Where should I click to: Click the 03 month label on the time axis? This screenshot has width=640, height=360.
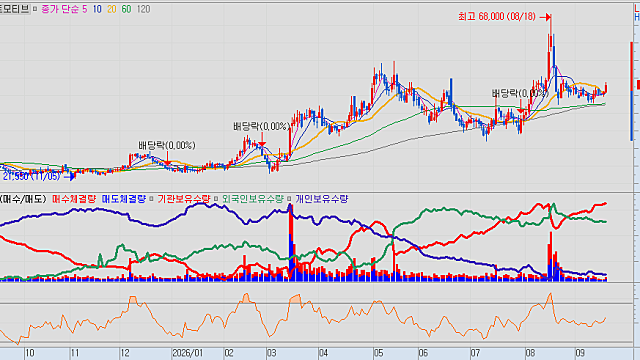[272, 353]
